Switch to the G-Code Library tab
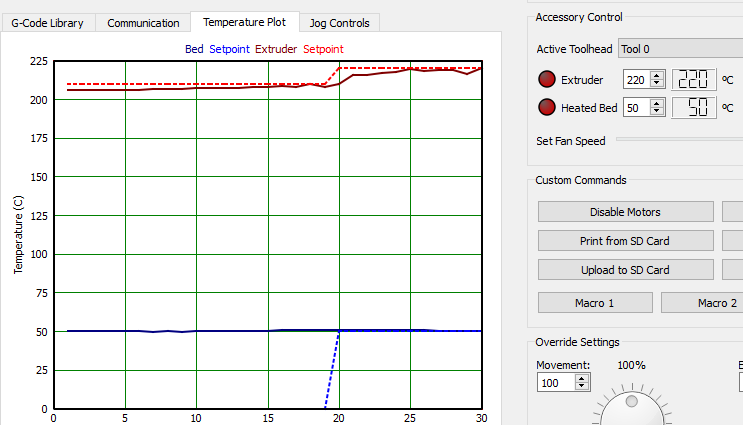 (x=47, y=23)
